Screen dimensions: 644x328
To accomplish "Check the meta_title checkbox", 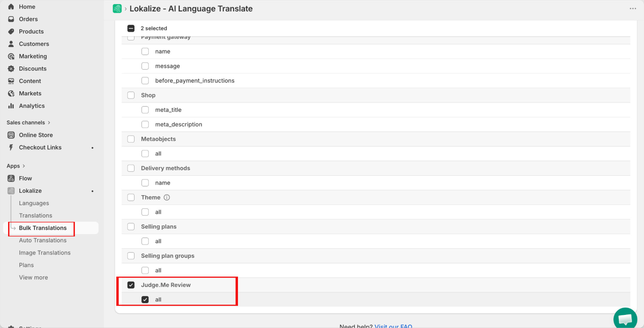I will (x=145, y=110).
